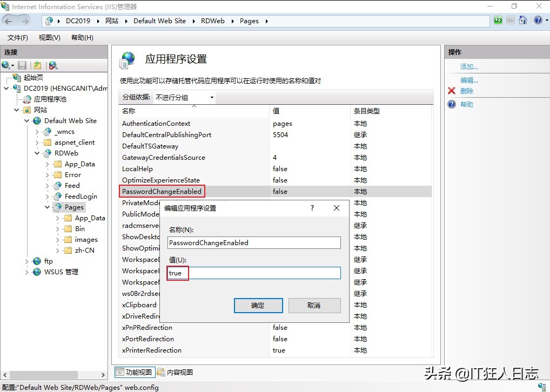
Task: Click the dialog help question mark button
Action: click(312, 208)
